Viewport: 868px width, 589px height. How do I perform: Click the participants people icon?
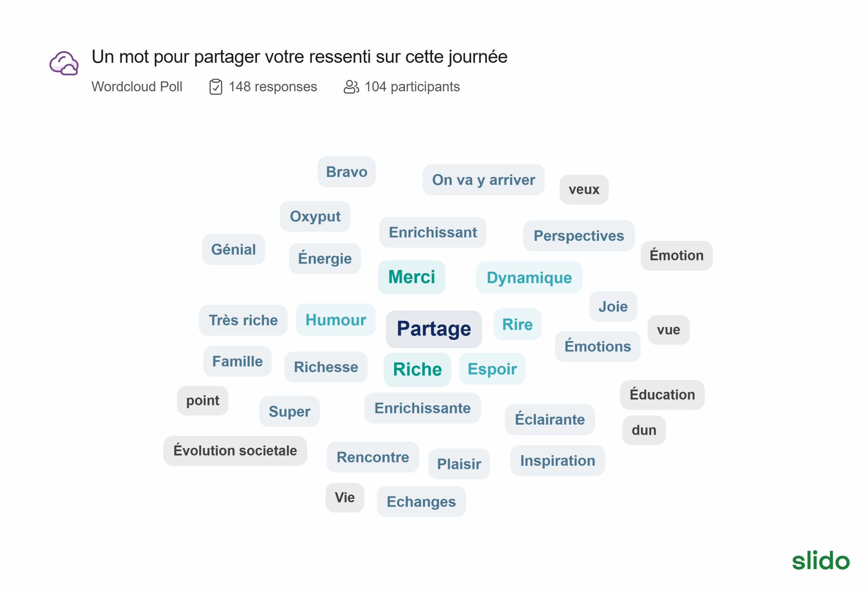[351, 87]
